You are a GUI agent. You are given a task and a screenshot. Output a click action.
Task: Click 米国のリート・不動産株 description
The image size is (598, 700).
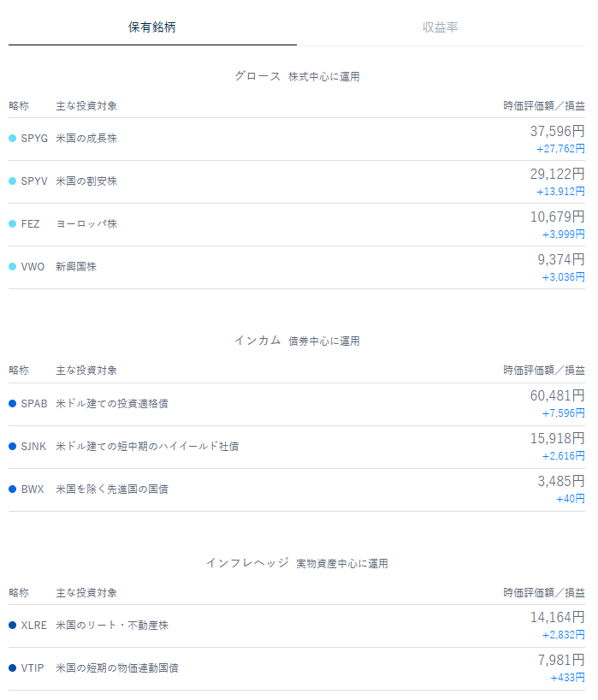pyautogui.click(x=112, y=625)
